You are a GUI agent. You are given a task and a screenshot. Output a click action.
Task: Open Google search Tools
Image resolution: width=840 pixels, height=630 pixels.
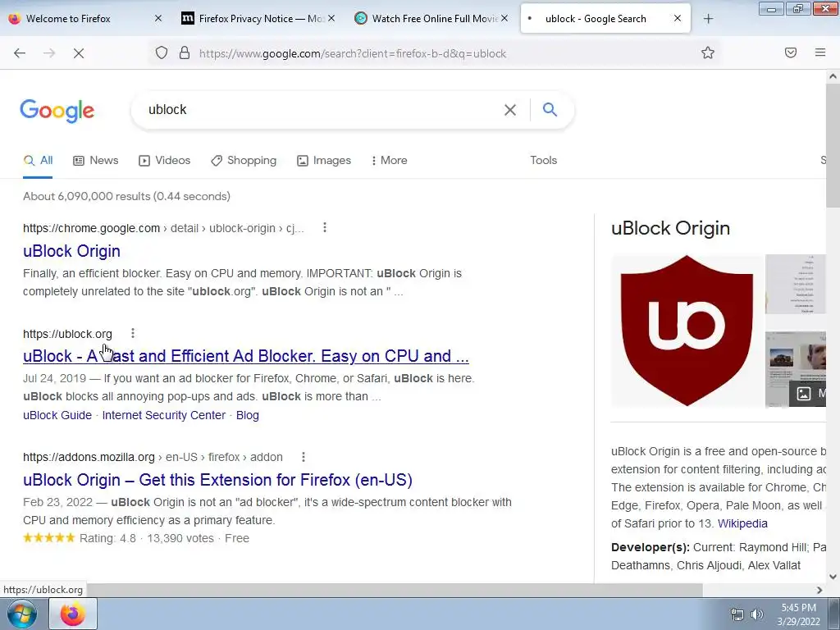[544, 160]
